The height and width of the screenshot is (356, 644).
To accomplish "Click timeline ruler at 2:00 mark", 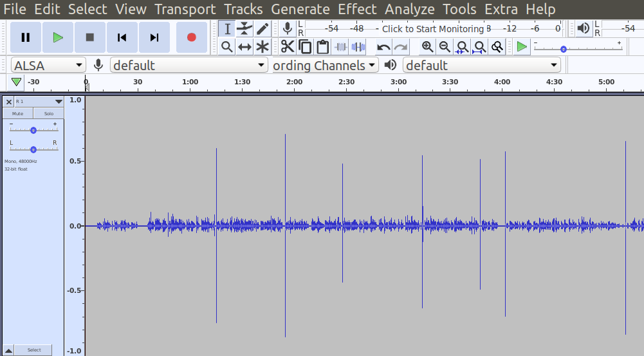I will click(x=295, y=82).
